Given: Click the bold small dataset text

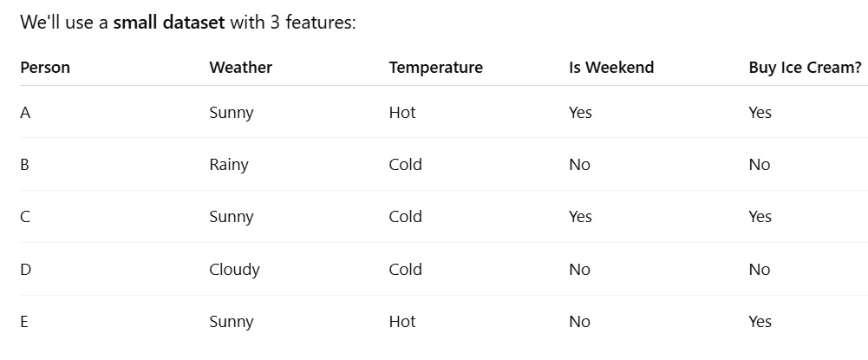Looking at the screenshot, I should pyautogui.click(x=169, y=23).
